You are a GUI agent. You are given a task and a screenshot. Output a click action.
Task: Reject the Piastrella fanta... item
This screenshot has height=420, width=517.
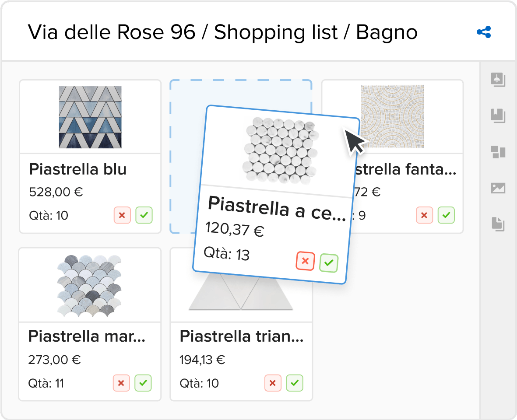(424, 215)
